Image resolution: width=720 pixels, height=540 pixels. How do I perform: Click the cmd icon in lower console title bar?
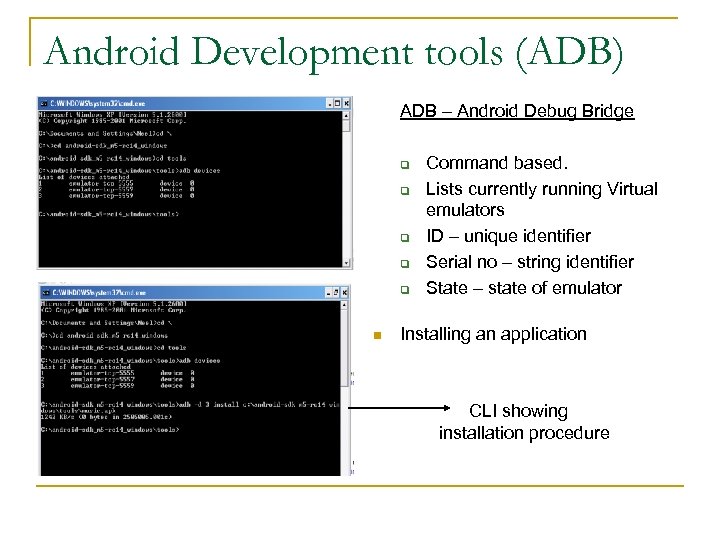click(46, 292)
